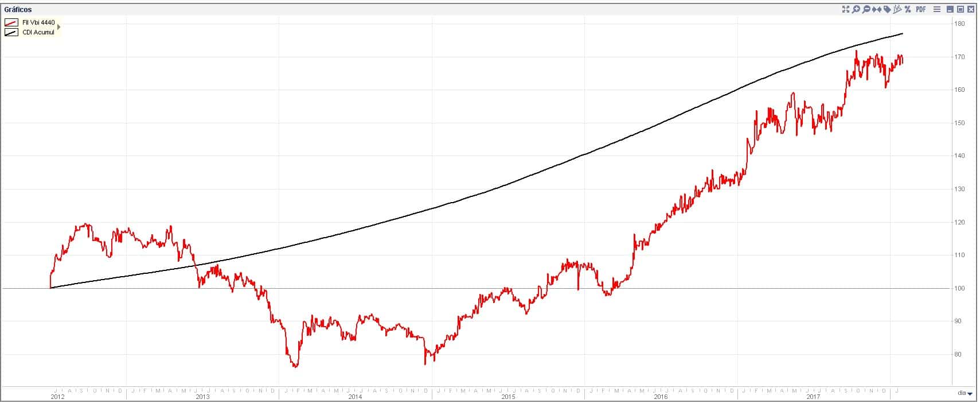Maximize the Gráficos panel

click(x=961, y=9)
